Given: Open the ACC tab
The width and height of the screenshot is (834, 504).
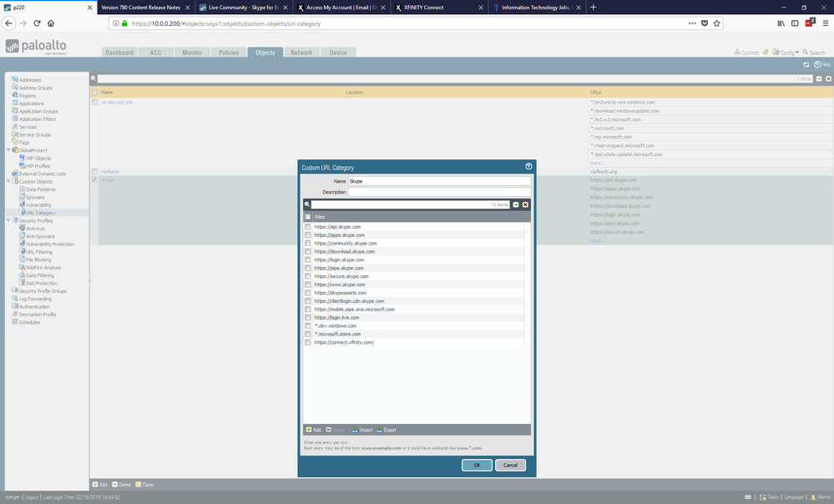Looking at the screenshot, I should click(155, 53).
